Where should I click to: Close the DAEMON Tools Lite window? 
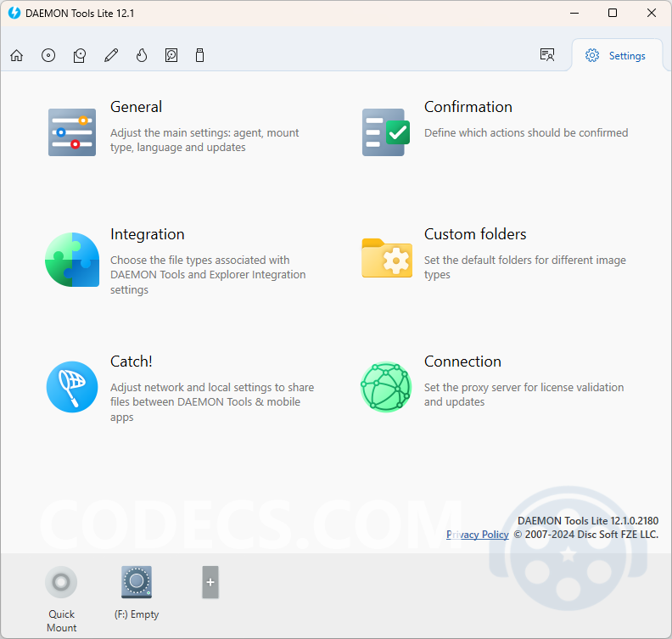[x=652, y=13]
